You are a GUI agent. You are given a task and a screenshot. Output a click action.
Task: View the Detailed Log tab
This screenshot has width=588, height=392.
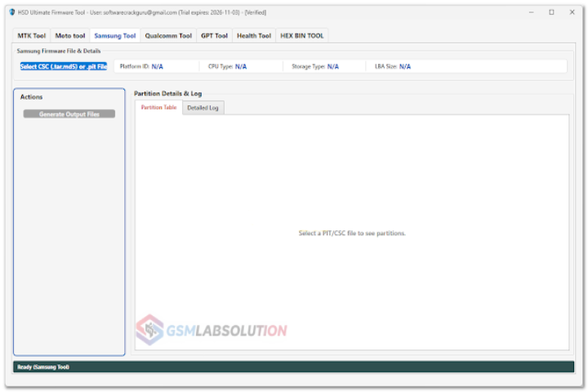pos(203,108)
